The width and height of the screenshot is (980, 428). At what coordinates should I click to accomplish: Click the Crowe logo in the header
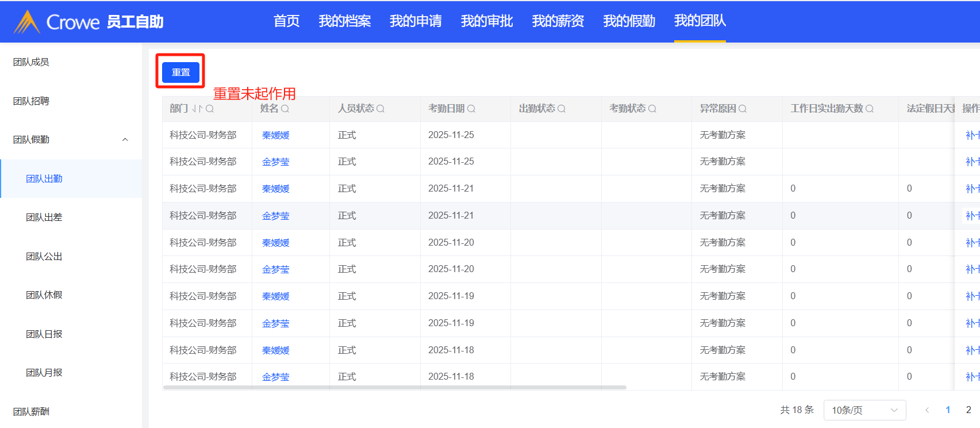tap(56, 22)
